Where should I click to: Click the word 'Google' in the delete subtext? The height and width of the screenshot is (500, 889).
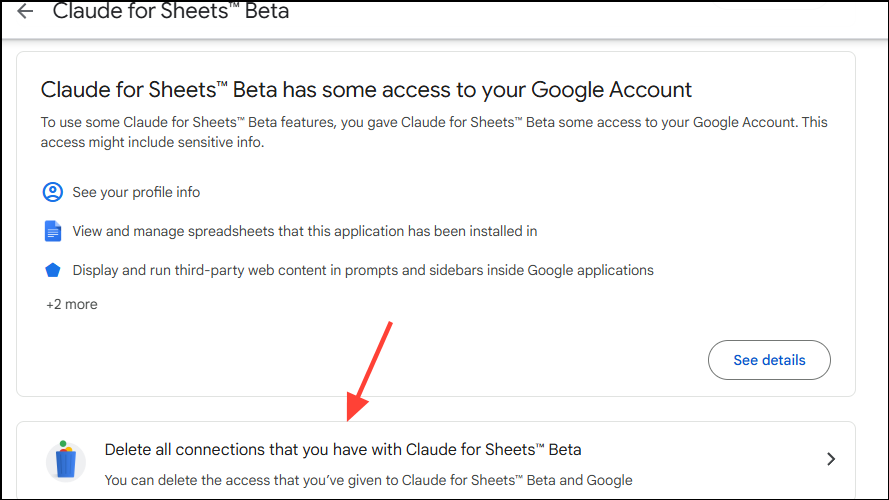[609, 480]
